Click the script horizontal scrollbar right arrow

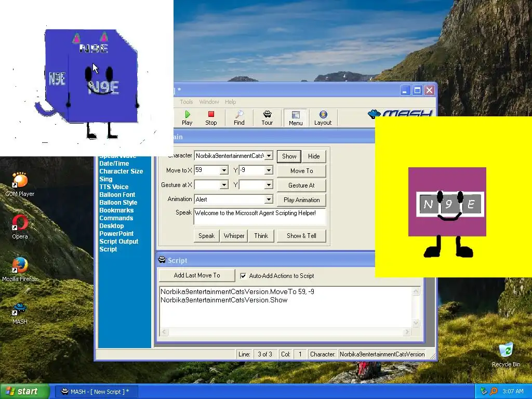click(407, 331)
